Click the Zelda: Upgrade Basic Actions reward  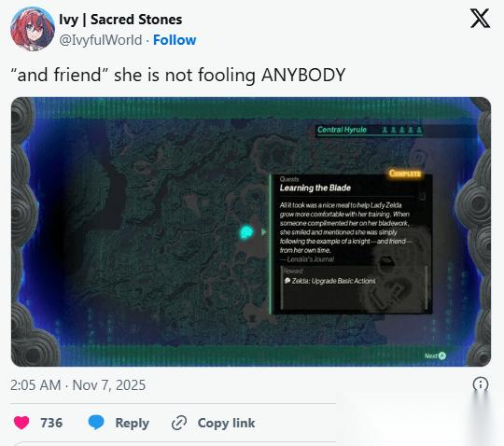pos(330,281)
